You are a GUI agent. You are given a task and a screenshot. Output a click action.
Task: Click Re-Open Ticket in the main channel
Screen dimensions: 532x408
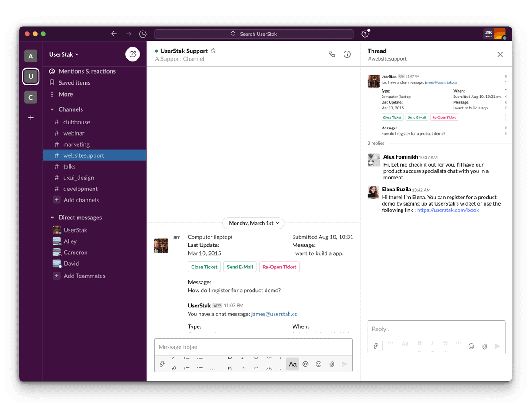[279, 267]
